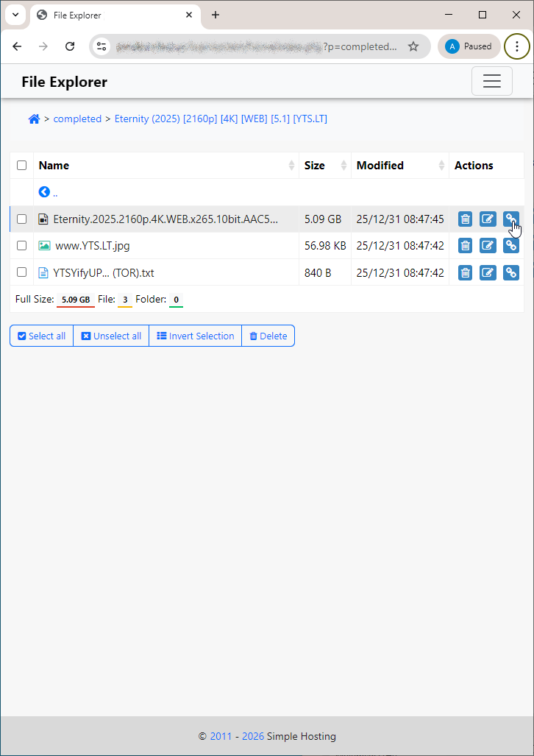Open the Chrome three-dot menu
This screenshot has width=534, height=756.
point(517,46)
